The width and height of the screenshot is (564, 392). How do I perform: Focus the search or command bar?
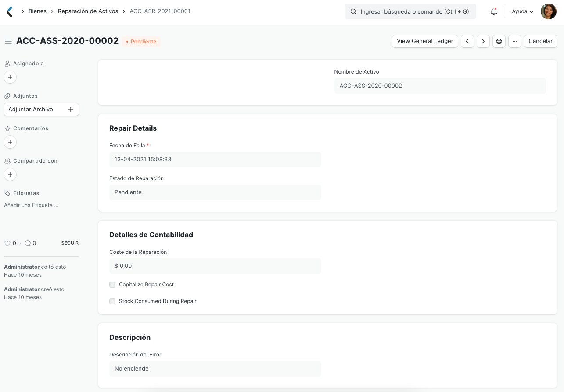pos(410,11)
